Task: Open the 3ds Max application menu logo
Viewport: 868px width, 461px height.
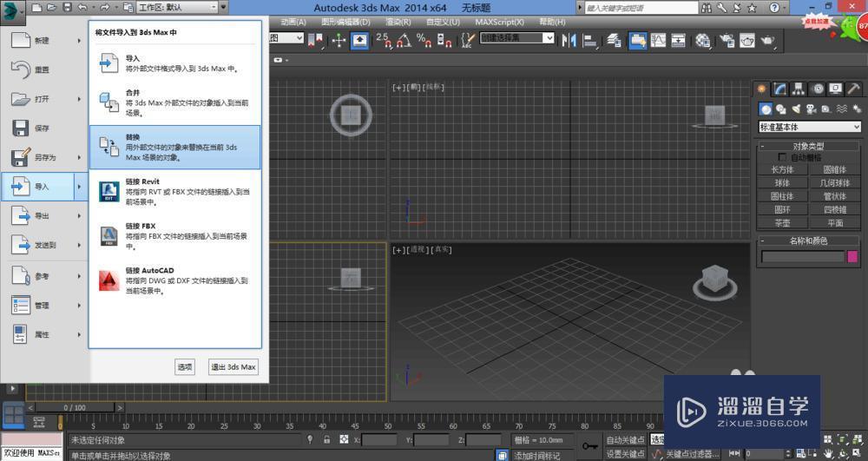Action: click(x=12, y=11)
